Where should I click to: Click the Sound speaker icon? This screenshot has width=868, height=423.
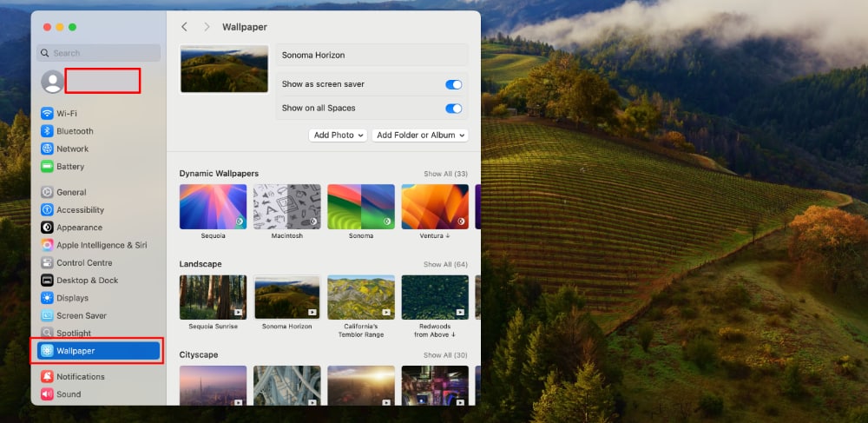47,394
